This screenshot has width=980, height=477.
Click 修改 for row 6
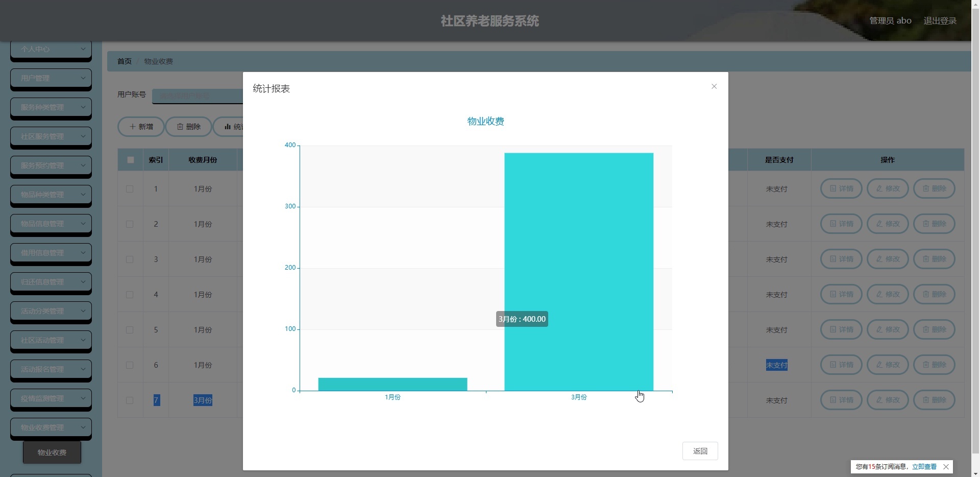(x=888, y=365)
